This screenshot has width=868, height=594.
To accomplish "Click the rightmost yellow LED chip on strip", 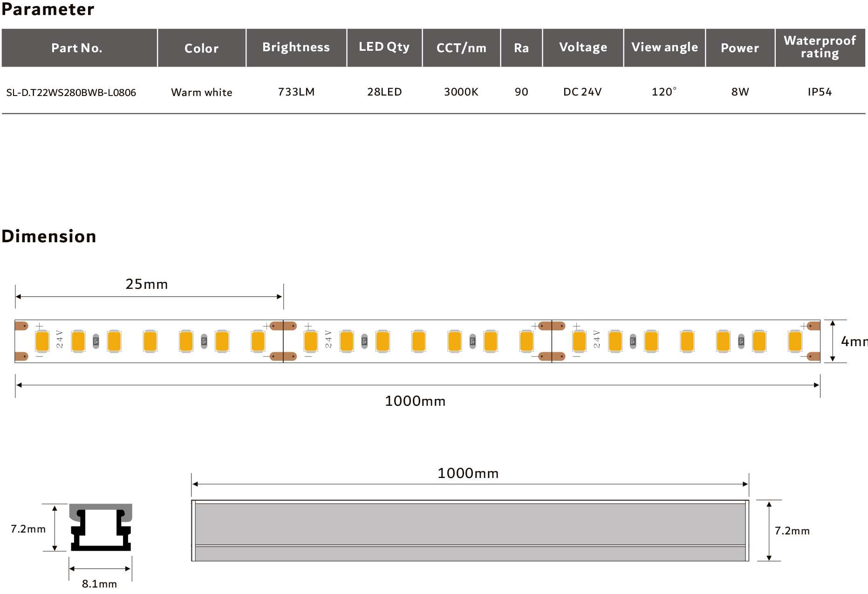I will (x=795, y=341).
